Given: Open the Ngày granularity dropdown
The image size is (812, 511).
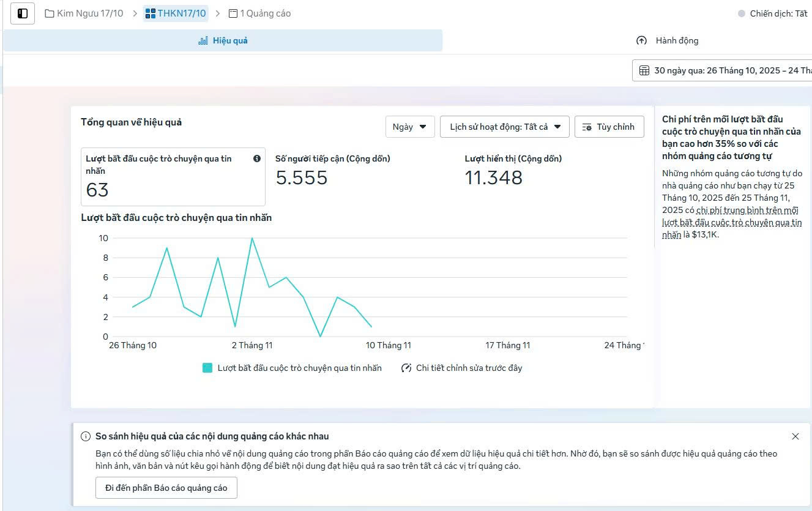Looking at the screenshot, I should [409, 127].
